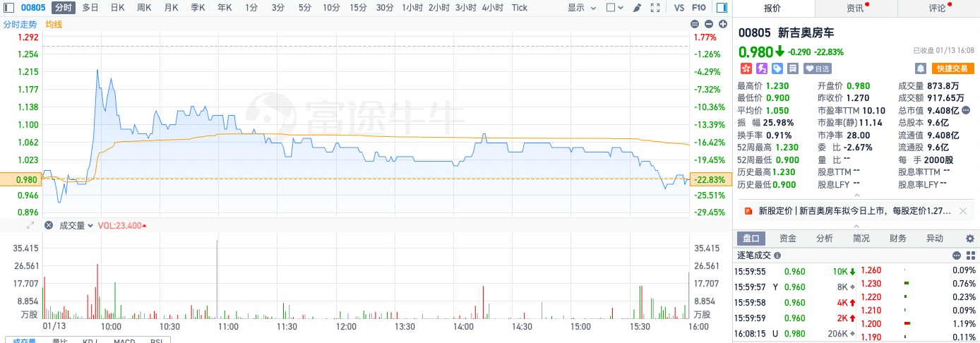
Task: Click the Hong Kong market flag icon
Action: pyautogui.click(x=746, y=68)
